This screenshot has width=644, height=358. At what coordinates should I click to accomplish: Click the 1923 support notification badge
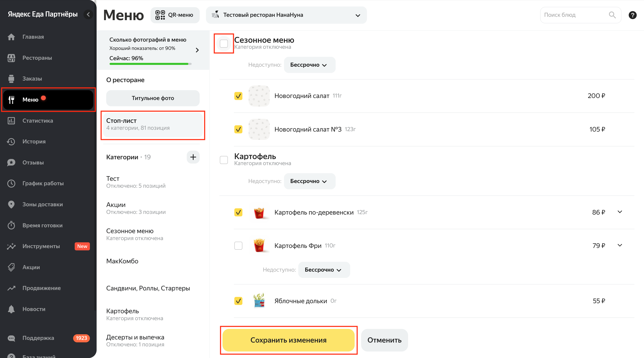(81, 338)
